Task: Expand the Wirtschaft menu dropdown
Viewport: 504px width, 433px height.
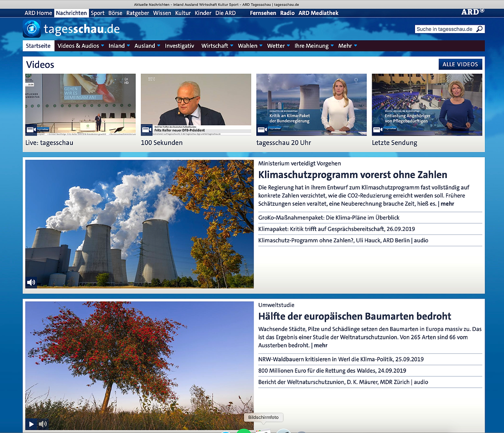Action: point(232,46)
